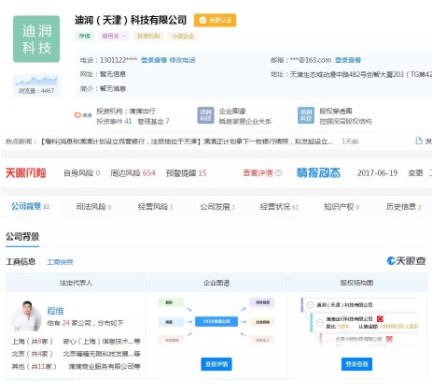Click the red 查看详情 risk link
Image resolution: width=447 pixels, height=384 pixels.
tap(258, 173)
